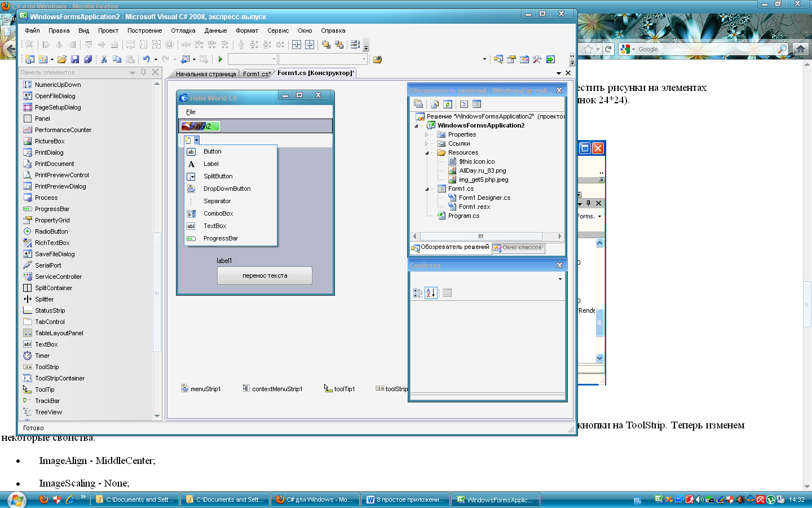Select the toolTip1 component in tray
812x508 pixels.
point(339,388)
